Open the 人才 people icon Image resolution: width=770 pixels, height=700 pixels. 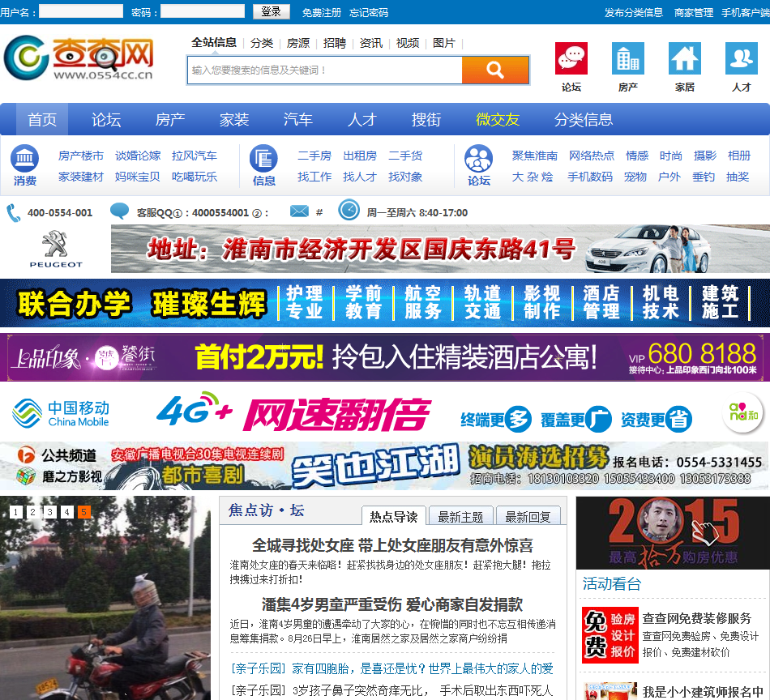[742, 58]
